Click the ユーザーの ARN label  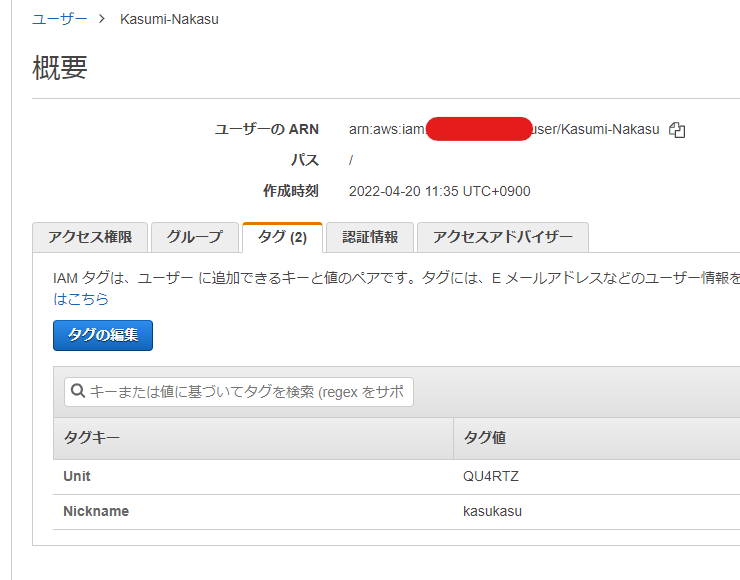(x=267, y=129)
